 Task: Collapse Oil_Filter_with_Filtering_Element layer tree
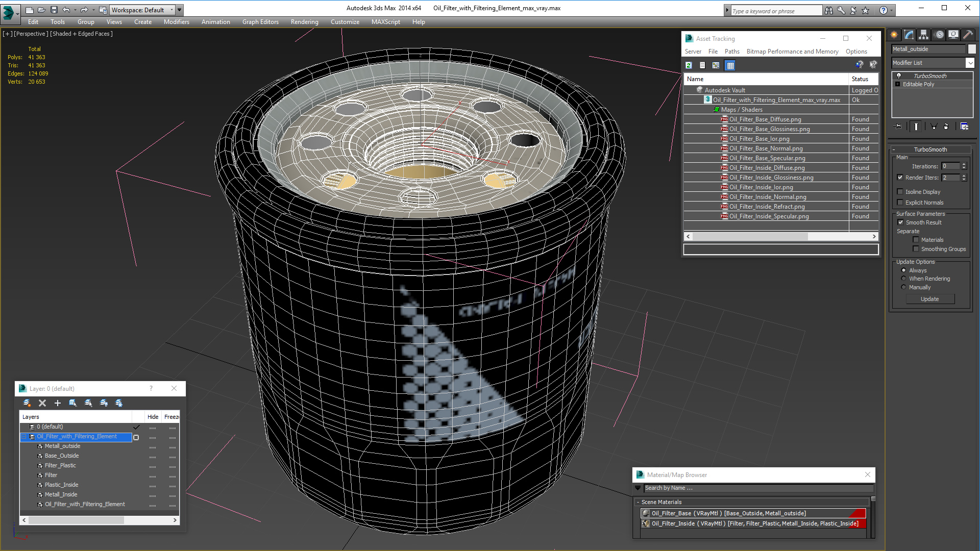tap(23, 437)
